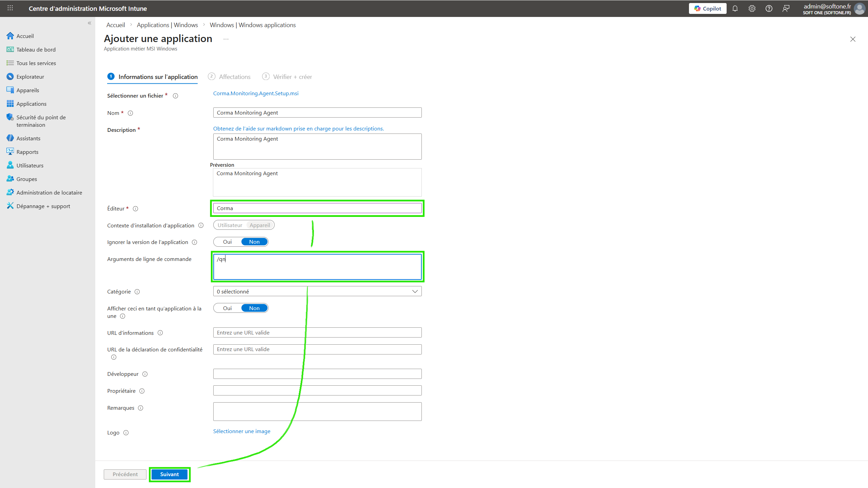Click the URL d'informations input field
This screenshot has height=488, width=868.
pyautogui.click(x=317, y=332)
